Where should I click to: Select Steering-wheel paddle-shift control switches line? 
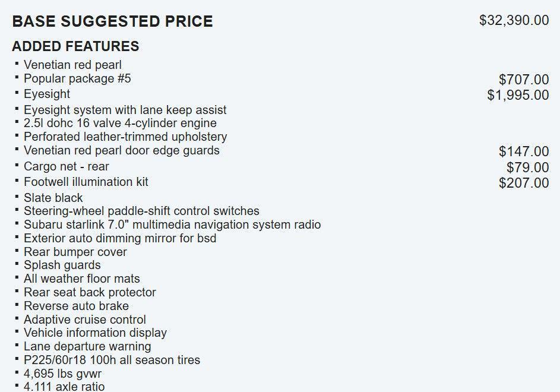tap(141, 211)
